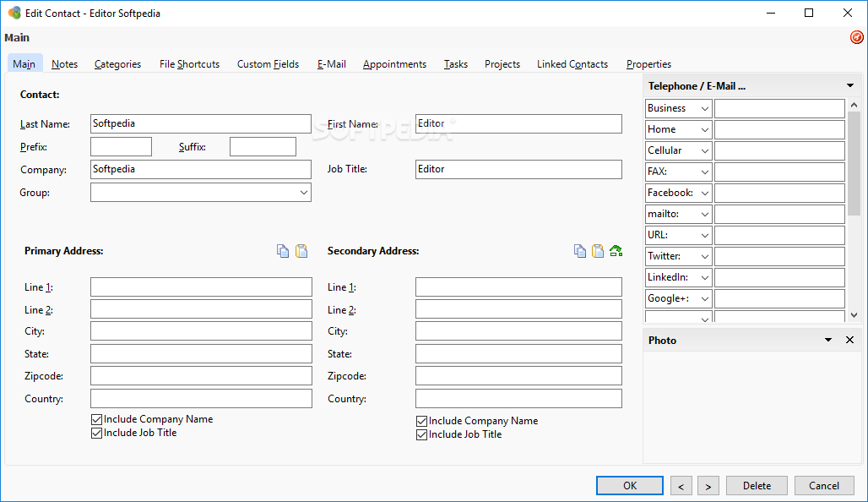
Task: Click the Job Title field
Action: [518, 170]
